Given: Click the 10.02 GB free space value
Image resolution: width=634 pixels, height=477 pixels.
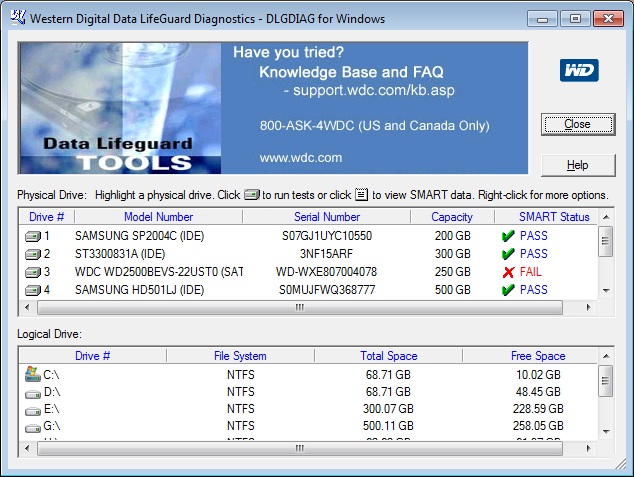Looking at the screenshot, I should point(538,375).
